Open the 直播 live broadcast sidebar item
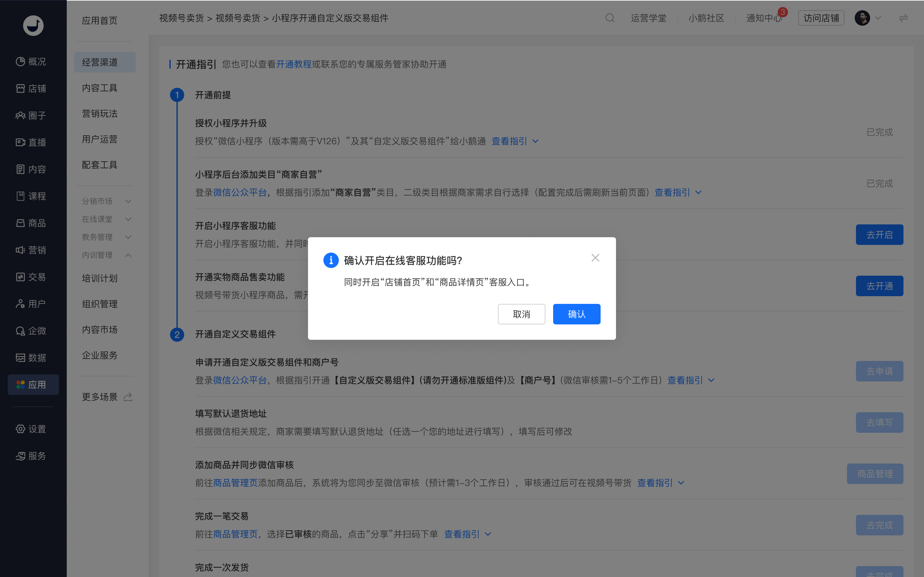 31,142
